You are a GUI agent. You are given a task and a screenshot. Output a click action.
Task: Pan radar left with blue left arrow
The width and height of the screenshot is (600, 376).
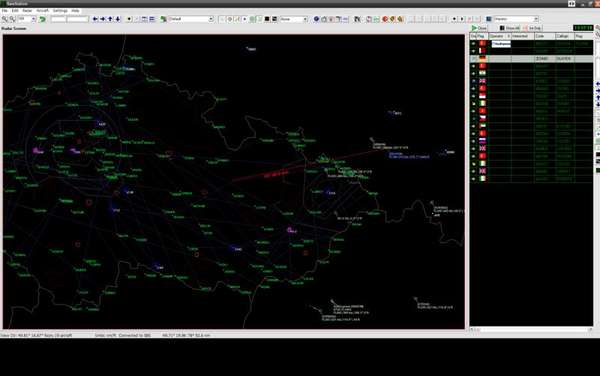tap(95, 19)
